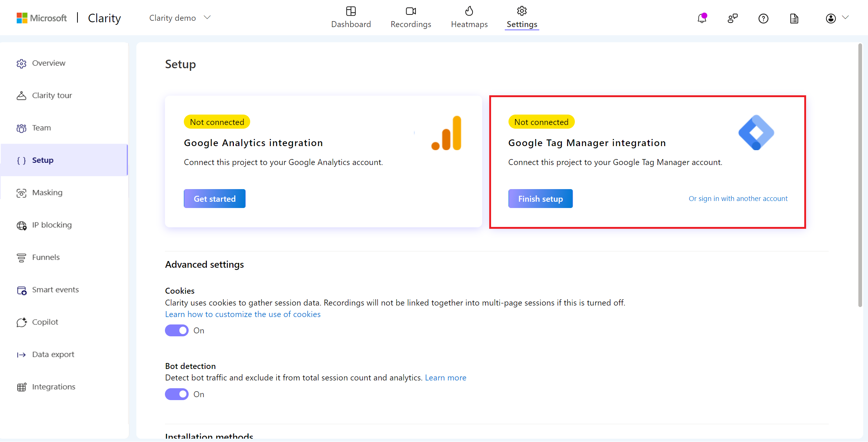Viewport: 868px width, 442px height.
Task: Click Or sign in with another account link
Action: point(738,198)
